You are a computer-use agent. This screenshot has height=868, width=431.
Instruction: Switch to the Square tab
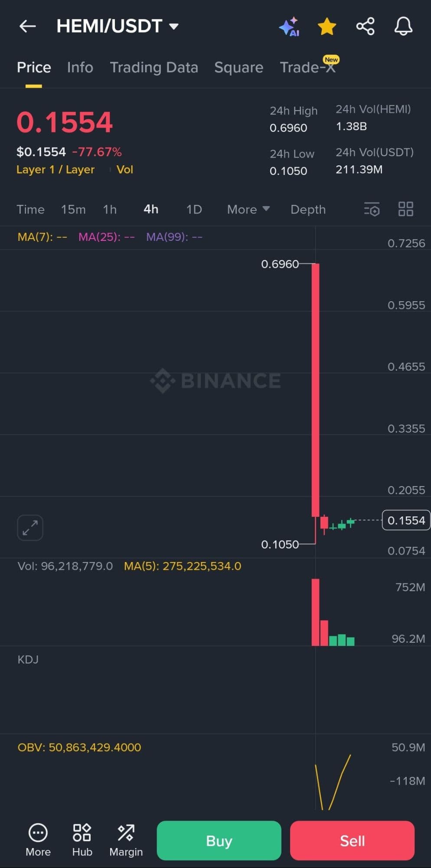pyautogui.click(x=238, y=67)
